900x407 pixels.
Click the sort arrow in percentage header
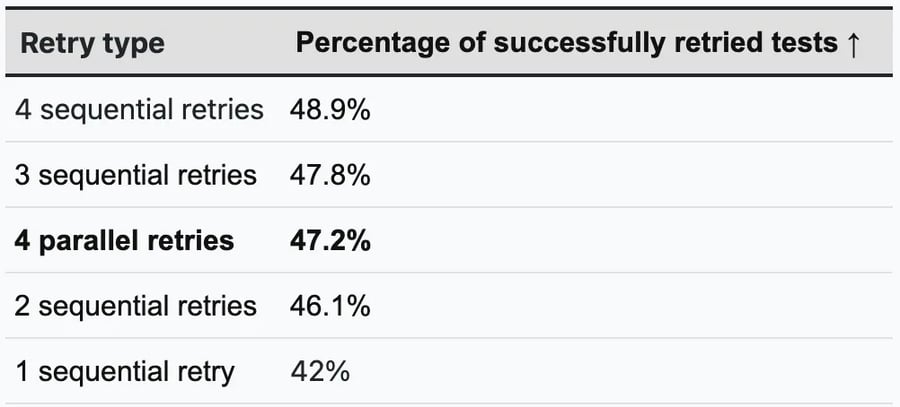[853, 44]
